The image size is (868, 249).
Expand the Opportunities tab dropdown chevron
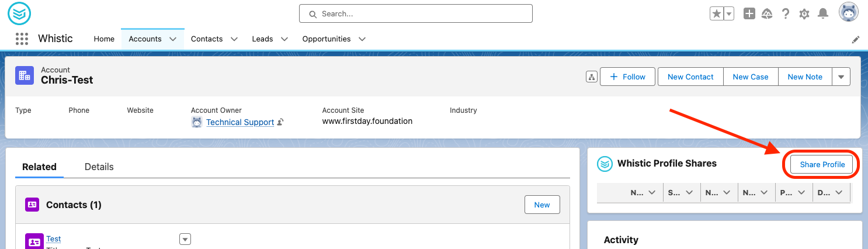pos(362,39)
